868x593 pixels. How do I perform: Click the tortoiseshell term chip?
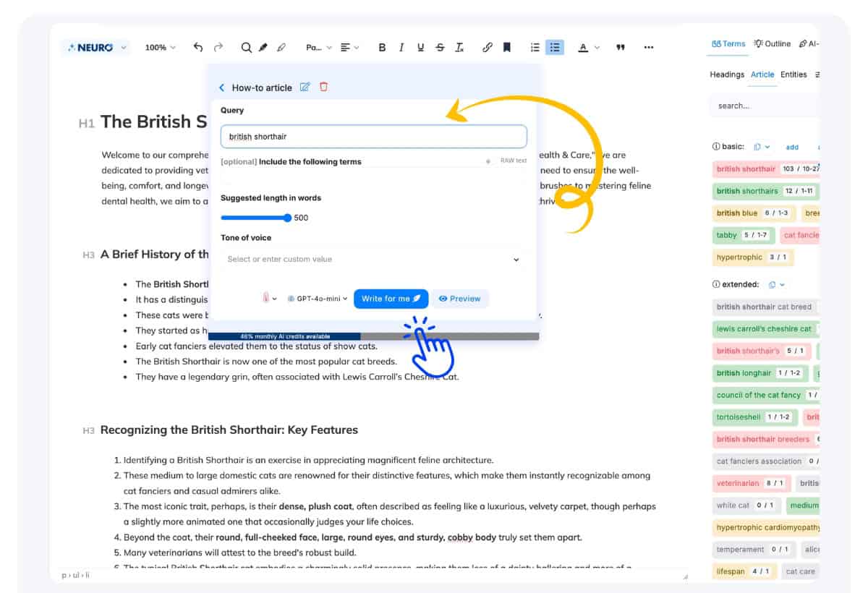click(x=755, y=417)
